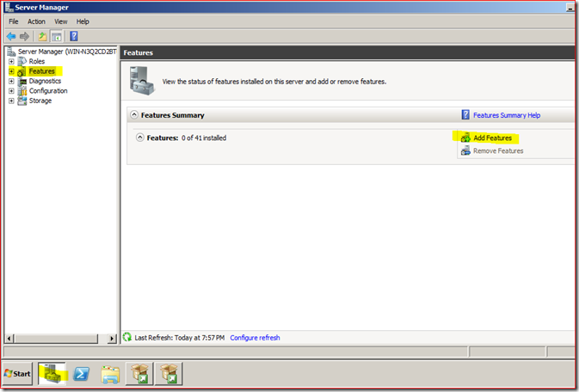This screenshot has height=392, width=579.
Task: Select the Storage tree item
Action: coord(40,101)
